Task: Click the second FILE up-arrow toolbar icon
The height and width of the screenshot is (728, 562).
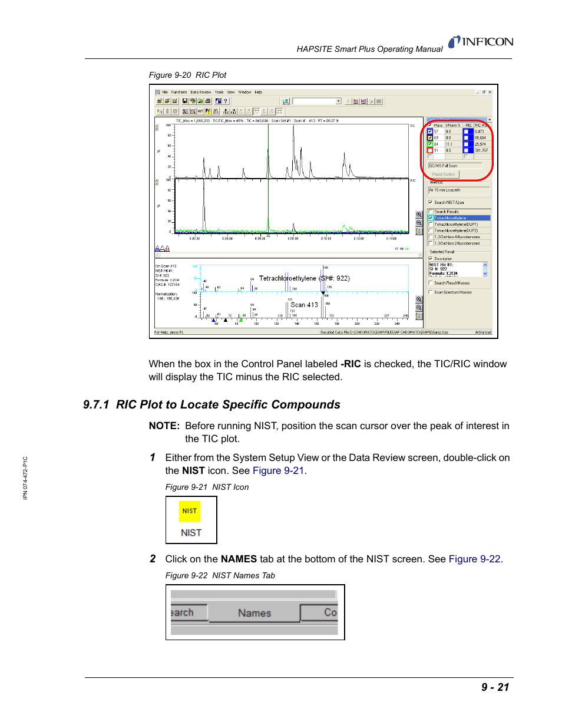Action: [233, 111]
